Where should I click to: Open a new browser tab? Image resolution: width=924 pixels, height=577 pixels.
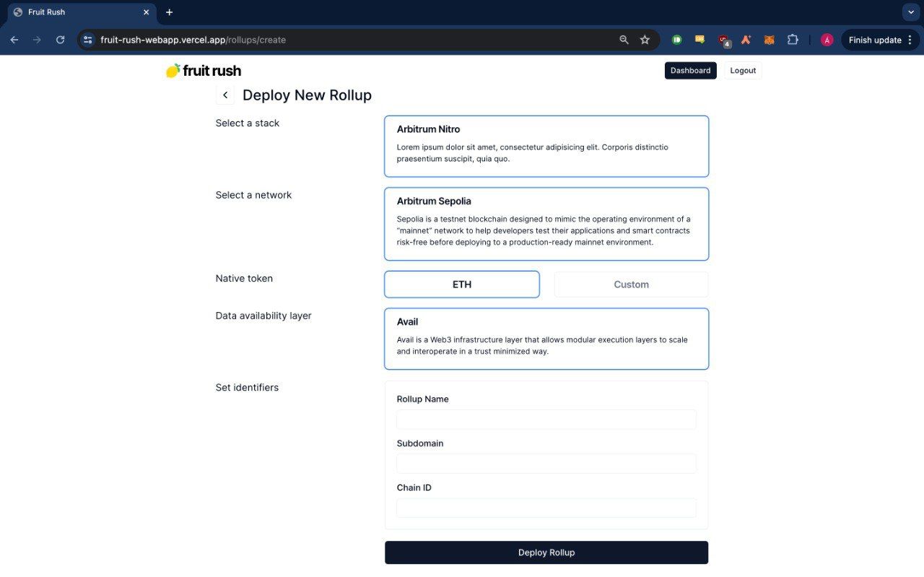pos(169,12)
